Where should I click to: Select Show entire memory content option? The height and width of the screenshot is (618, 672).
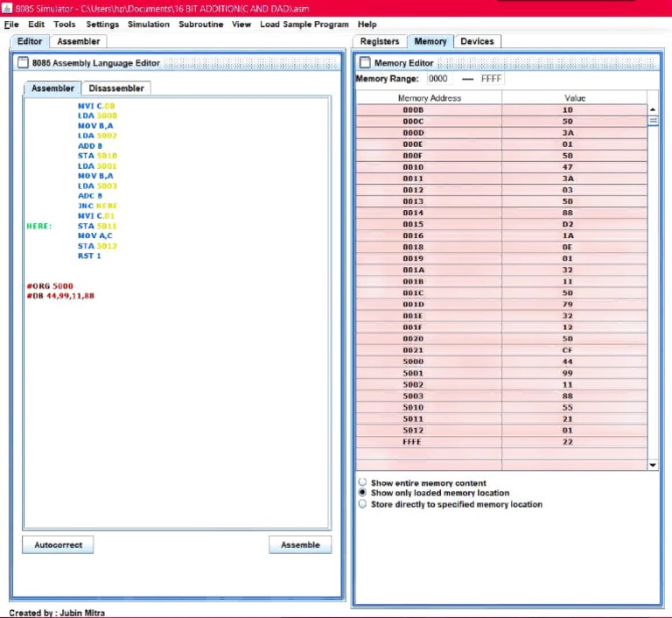[x=363, y=483]
